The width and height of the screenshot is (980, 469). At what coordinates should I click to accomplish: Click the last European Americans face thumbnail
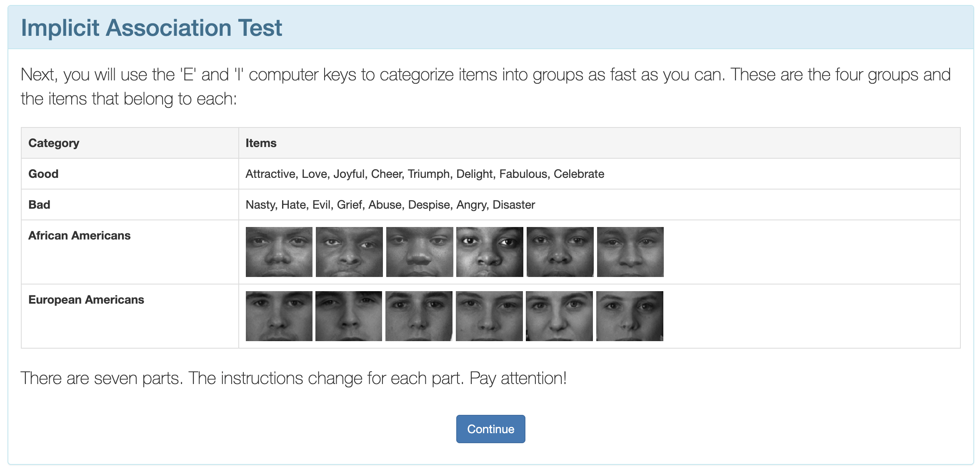coord(630,316)
